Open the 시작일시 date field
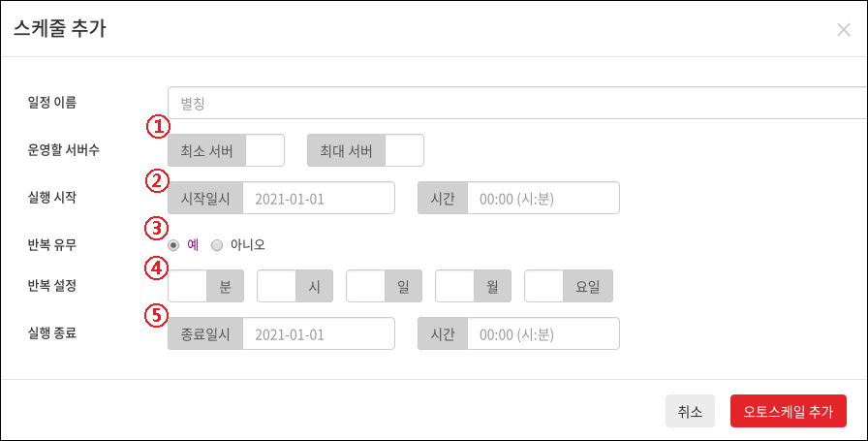Screen dimensions: 868x441 pos(319,198)
